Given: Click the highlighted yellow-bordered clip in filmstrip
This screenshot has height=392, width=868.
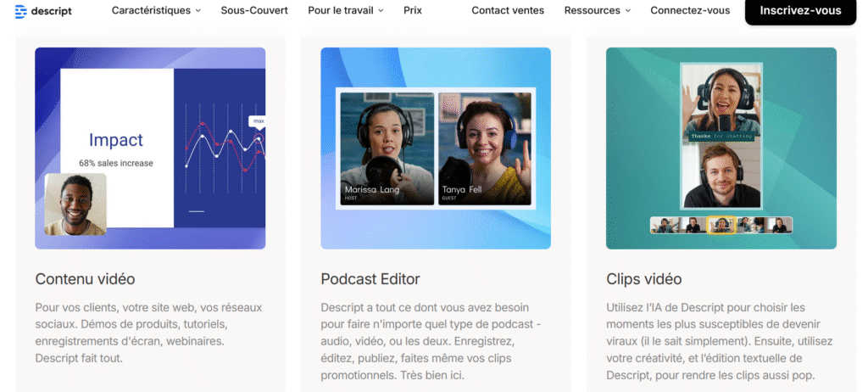Looking at the screenshot, I should (x=721, y=225).
